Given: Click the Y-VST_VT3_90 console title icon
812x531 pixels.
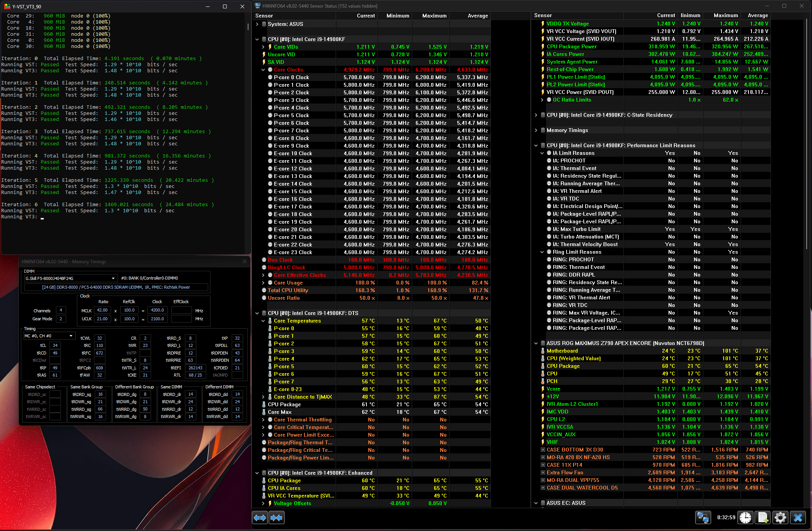Looking at the screenshot, I should pos(7,6).
